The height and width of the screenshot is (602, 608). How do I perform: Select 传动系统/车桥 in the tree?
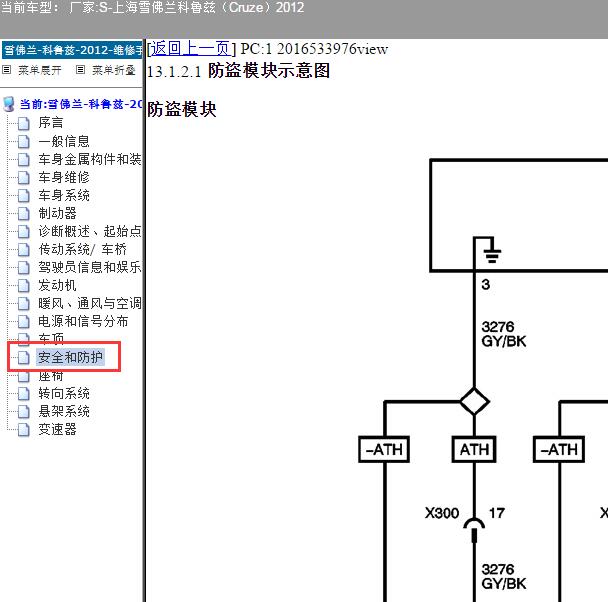[x=82, y=249]
